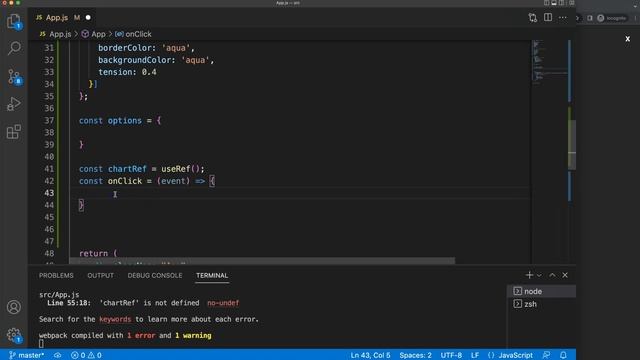Viewport: 640px width, 360px height.
Task: Click the X close button at right
Action: point(627,39)
